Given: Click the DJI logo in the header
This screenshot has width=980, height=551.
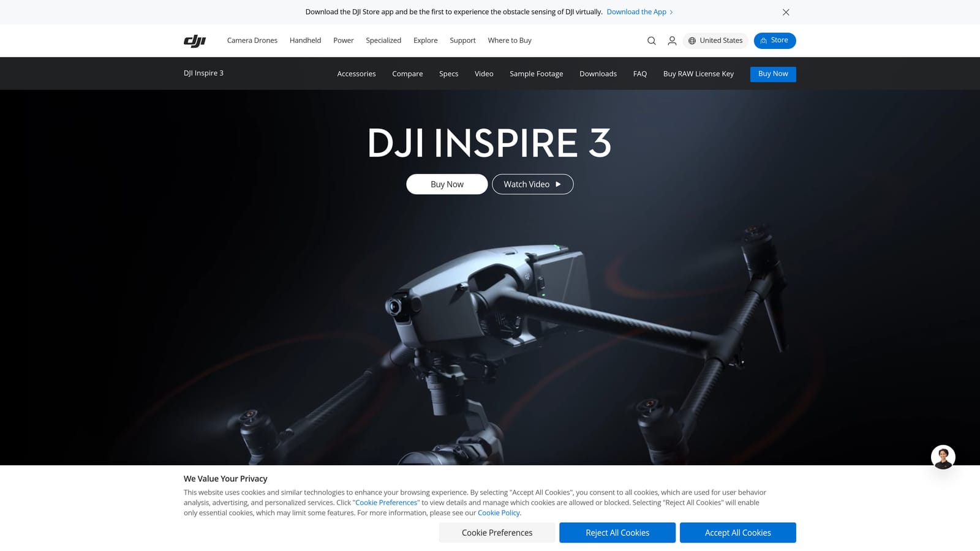Looking at the screenshot, I should pyautogui.click(x=195, y=40).
